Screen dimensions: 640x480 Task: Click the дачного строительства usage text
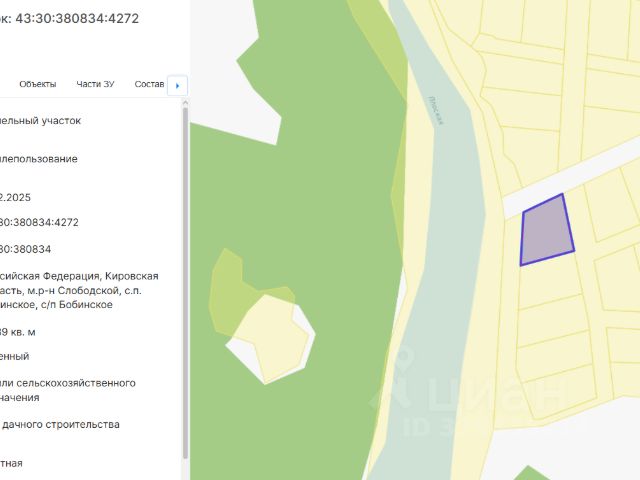coord(61,424)
